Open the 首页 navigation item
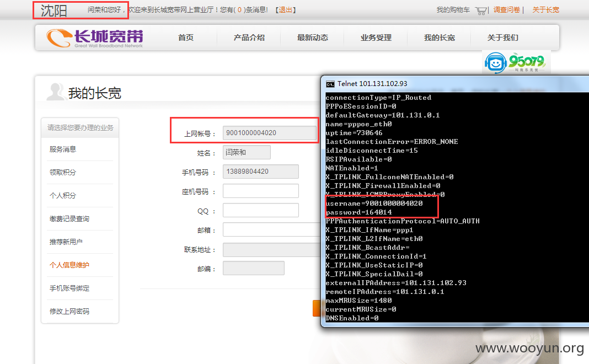The width and height of the screenshot is (589, 364). (185, 38)
